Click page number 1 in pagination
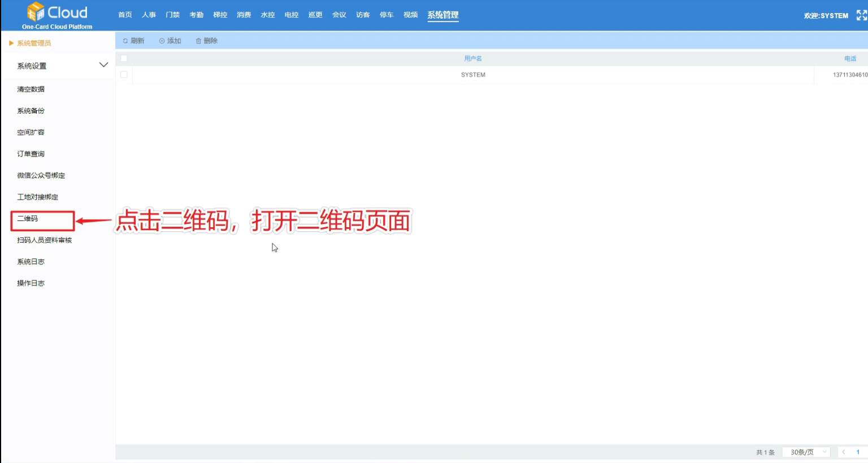This screenshot has height=463, width=868. (858, 452)
